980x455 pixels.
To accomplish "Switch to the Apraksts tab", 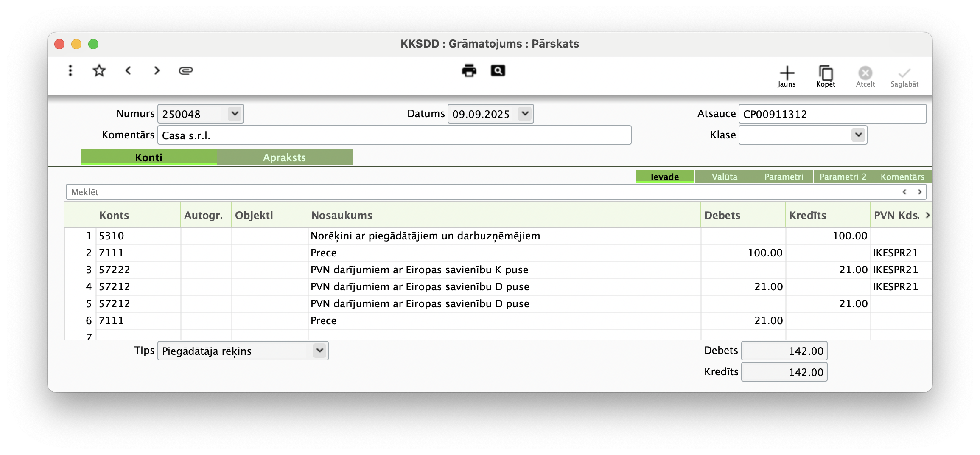I will click(x=284, y=157).
